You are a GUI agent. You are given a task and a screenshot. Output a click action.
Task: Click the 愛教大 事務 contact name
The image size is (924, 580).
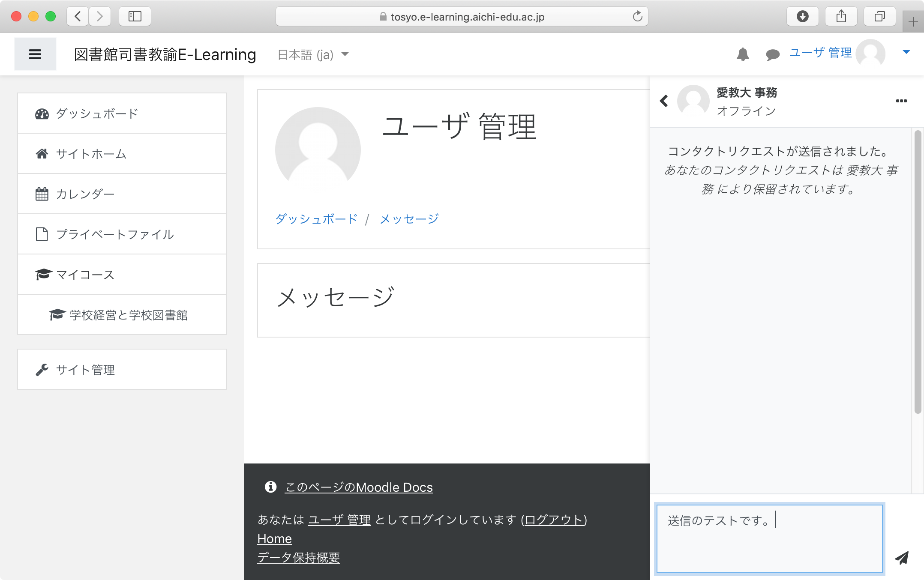point(747,92)
